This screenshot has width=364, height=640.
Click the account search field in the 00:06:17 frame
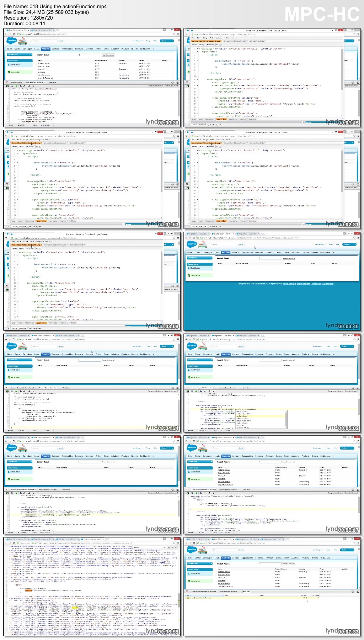(270, 462)
